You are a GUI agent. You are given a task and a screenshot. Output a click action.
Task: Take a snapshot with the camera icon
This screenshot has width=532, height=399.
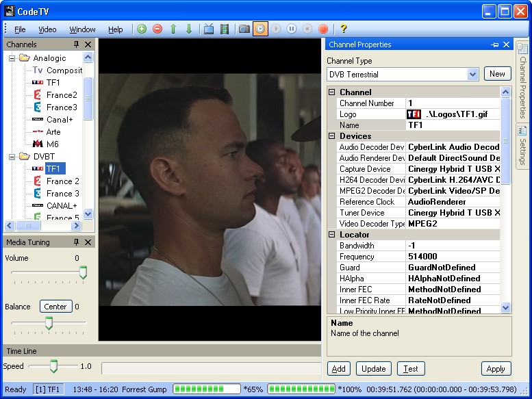pos(244,29)
